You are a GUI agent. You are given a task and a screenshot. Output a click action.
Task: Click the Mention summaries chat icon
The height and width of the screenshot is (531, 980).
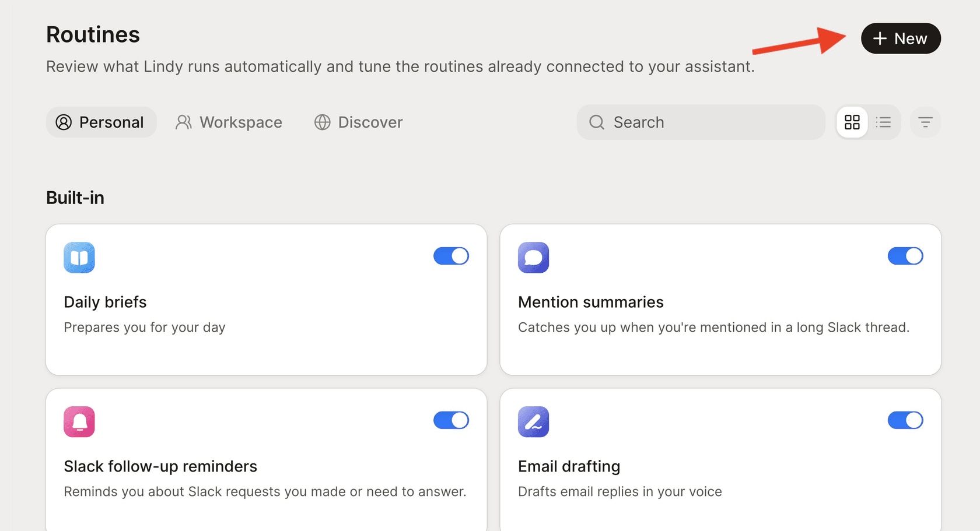tap(533, 258)
